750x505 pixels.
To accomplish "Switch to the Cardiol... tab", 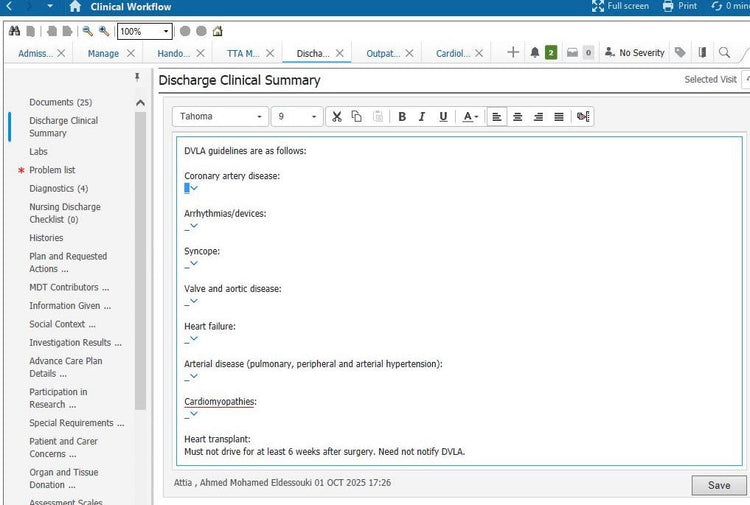I will click(454, 53).
